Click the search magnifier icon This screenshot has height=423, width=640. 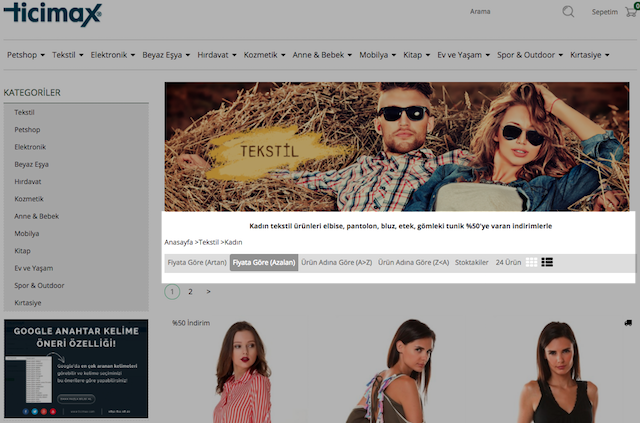[568, 12]
